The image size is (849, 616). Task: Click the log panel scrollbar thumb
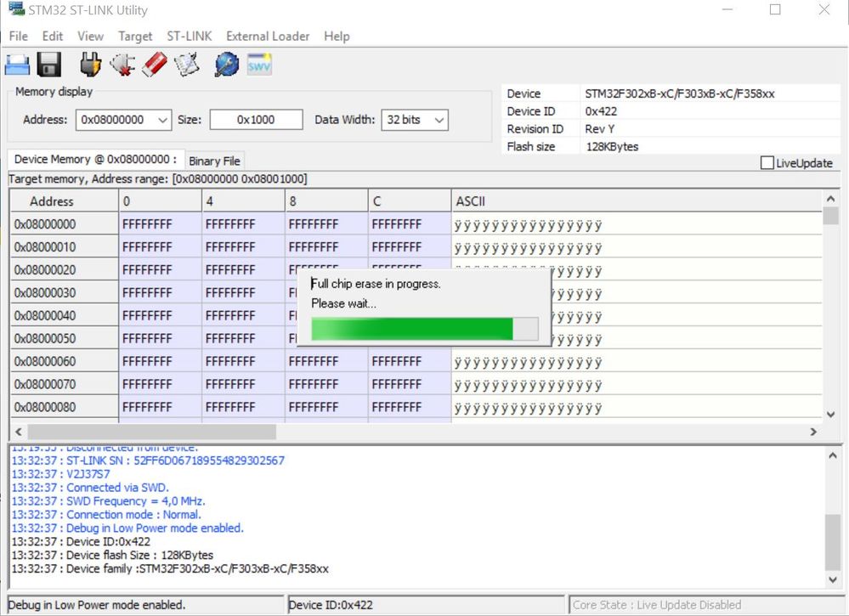point(833,542)
